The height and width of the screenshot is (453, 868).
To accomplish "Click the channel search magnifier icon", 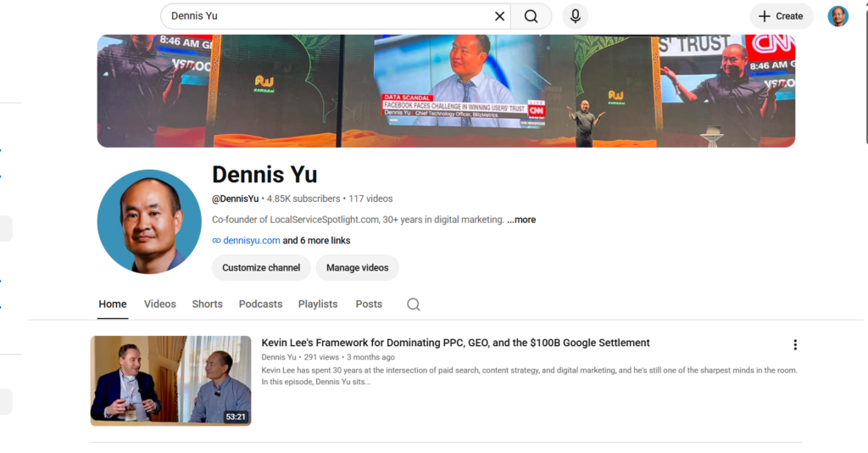I will (414, 305).
